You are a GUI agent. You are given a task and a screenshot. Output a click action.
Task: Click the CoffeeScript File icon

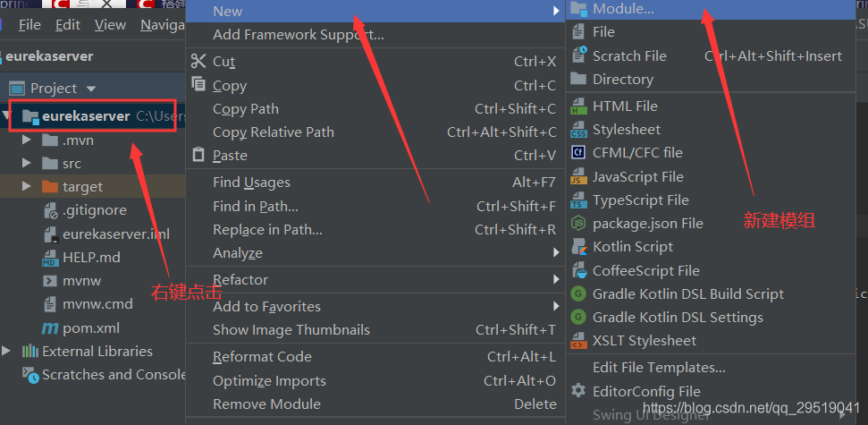(578, 270)
